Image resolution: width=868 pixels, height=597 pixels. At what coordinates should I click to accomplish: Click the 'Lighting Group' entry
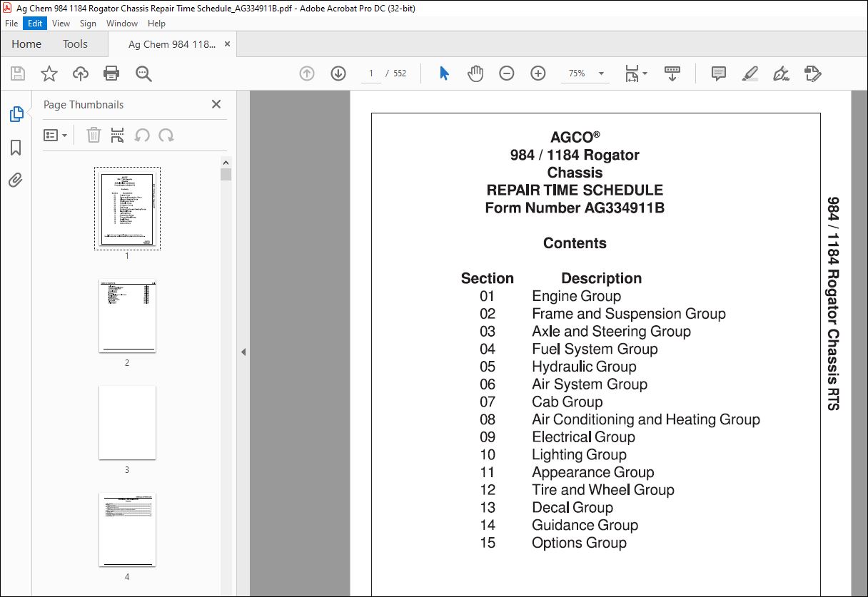point(579,455)
